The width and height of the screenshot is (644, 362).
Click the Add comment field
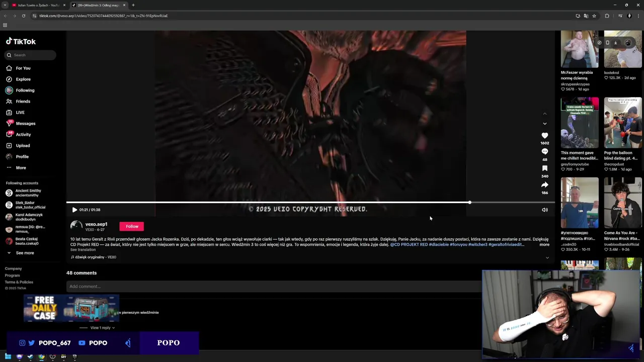[x=274, y=287]
